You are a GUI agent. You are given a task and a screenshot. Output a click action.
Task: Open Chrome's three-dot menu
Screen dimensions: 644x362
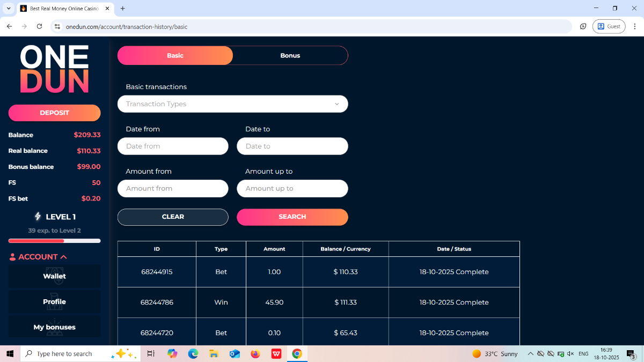(x=635, y=26)
